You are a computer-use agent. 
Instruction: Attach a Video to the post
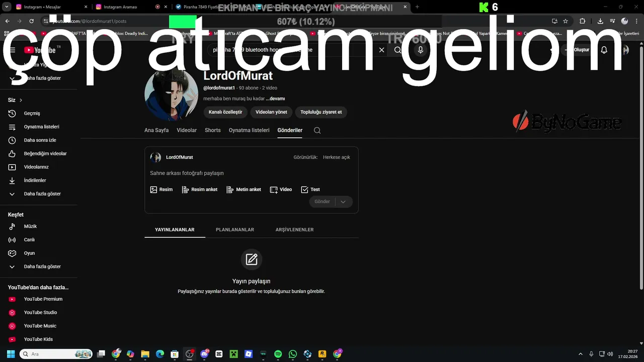click(x=281, y=190)
